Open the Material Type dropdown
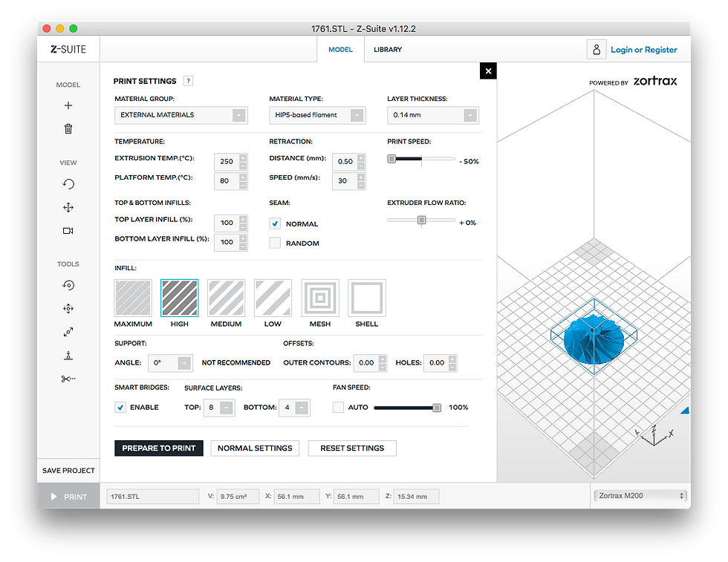 318,115
